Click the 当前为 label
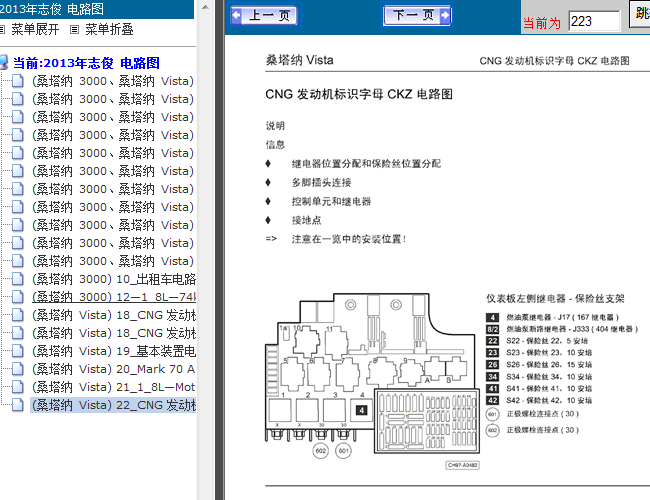The image size is (650, 500). click(x=542, y=23)
